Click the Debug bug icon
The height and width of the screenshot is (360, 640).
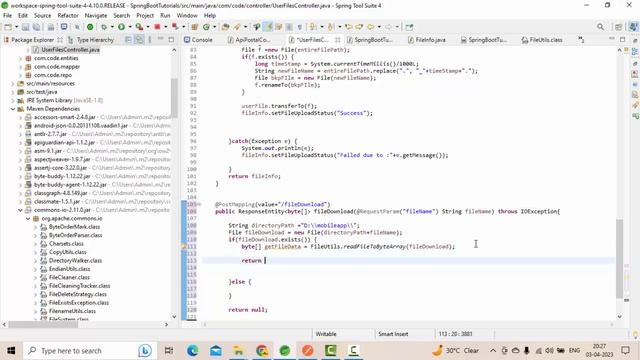pos(104,27)
